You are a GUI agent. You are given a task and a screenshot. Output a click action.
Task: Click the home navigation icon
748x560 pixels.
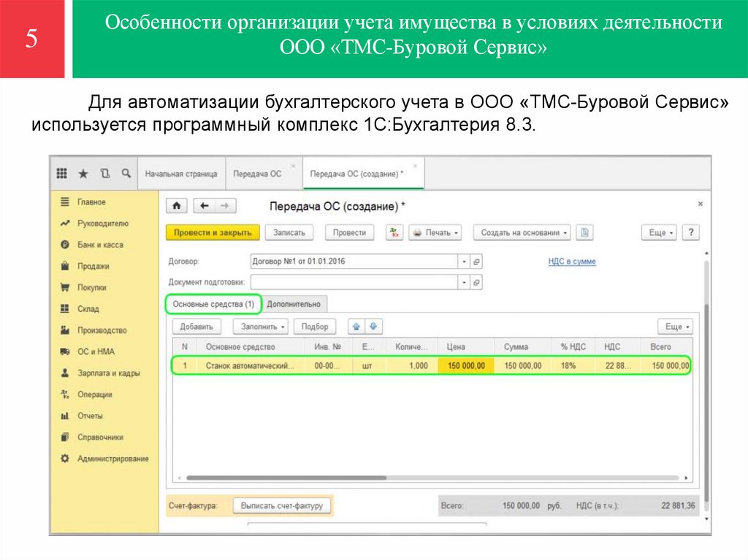175,205
